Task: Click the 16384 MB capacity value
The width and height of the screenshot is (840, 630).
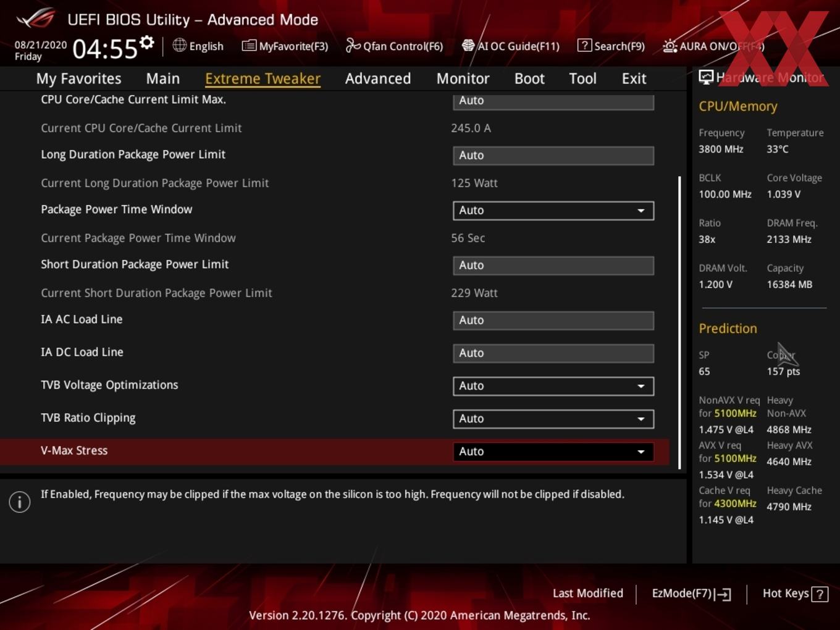Action: coord(789,284)
